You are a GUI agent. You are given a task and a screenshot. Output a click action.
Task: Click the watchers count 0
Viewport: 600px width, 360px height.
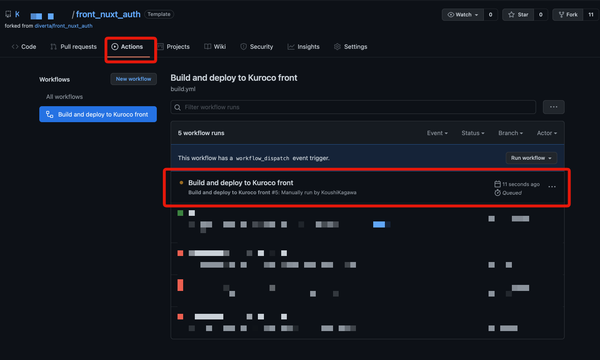(x=490, y=15)
